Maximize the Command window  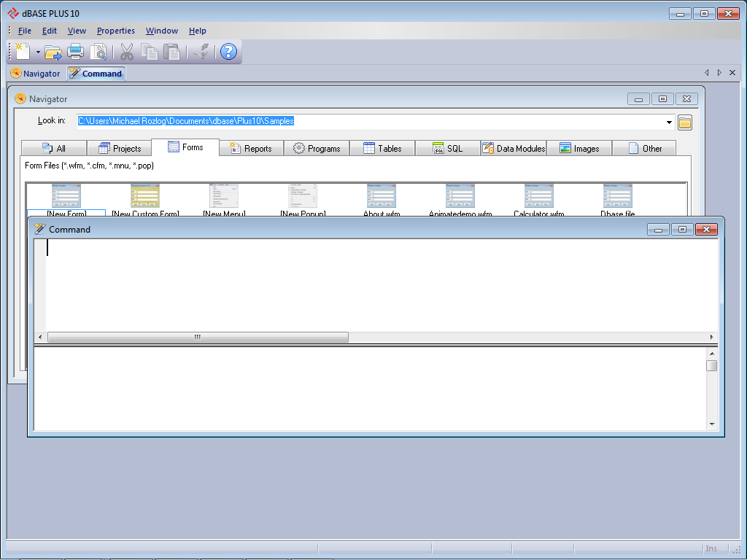click(682, 230)
